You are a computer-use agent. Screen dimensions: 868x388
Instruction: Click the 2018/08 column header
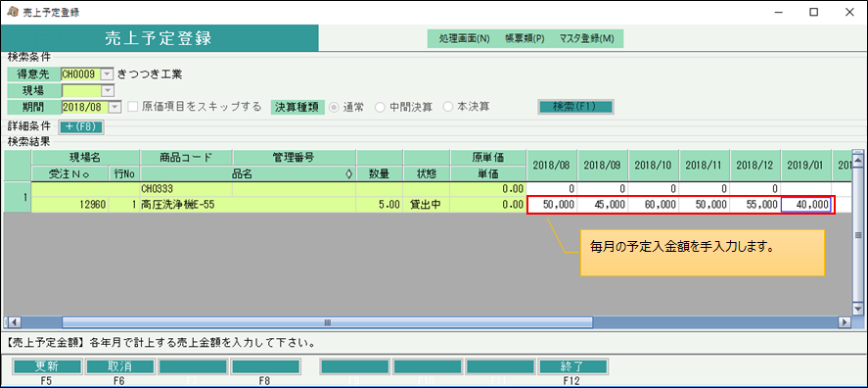pyautogui.click(x=552, y=166)
